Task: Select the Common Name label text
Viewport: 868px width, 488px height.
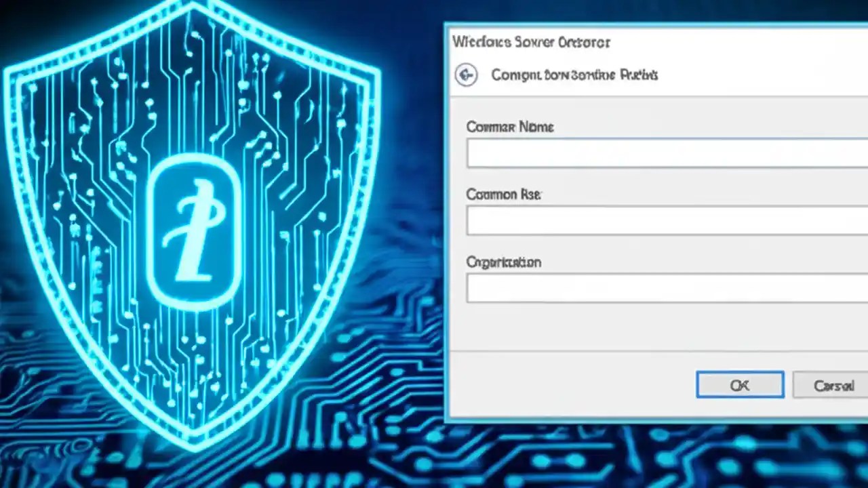Action: (510, 127)
